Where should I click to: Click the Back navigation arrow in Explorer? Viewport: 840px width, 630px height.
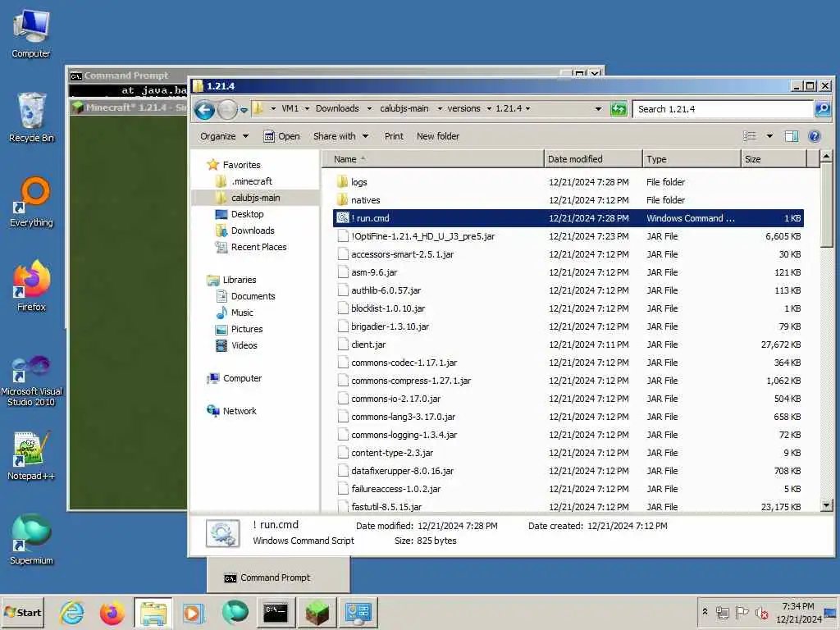204,110
